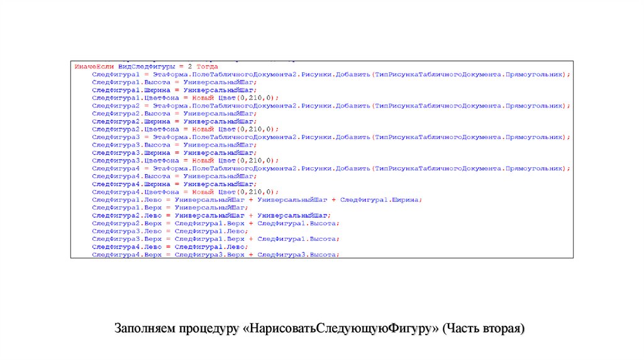644x361 pixels.
Task: Click the line "СледФигура4.ЦветФона = Новый Цвет(0,210,0);"
Action: coord(186,192)
